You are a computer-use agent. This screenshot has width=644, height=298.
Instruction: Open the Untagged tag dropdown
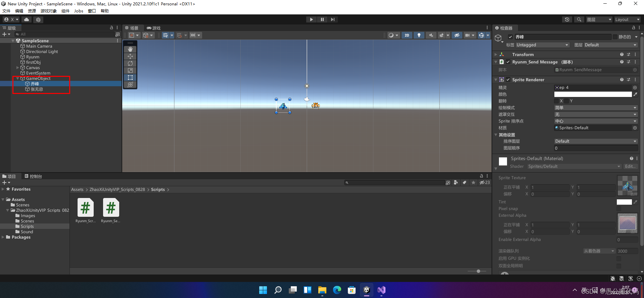pos(543,45)
